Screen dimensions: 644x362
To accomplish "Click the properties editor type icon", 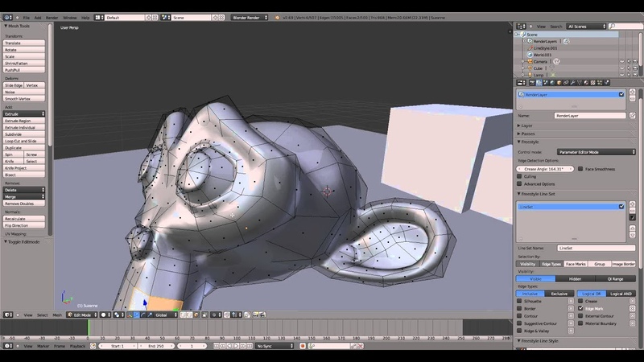I will click(521, 83).
